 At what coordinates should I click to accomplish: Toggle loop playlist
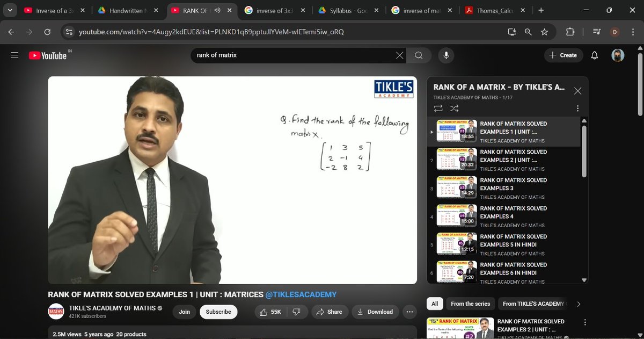[438, 108]
